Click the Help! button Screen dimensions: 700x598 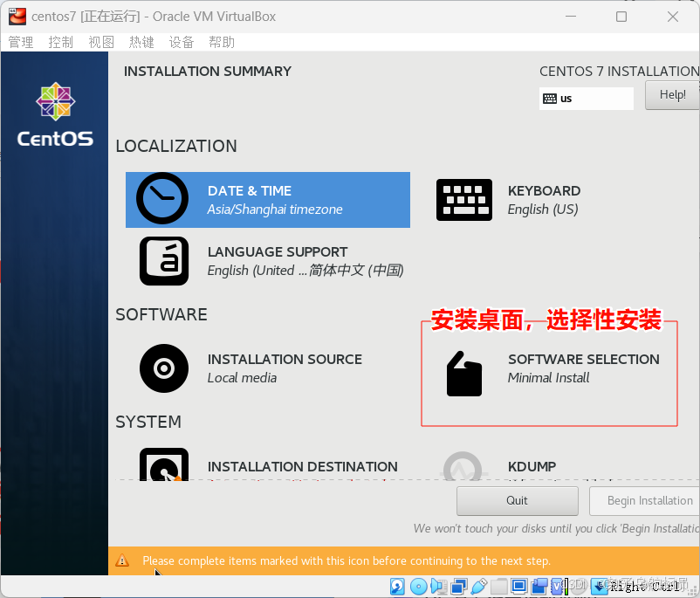coord(672,94)
